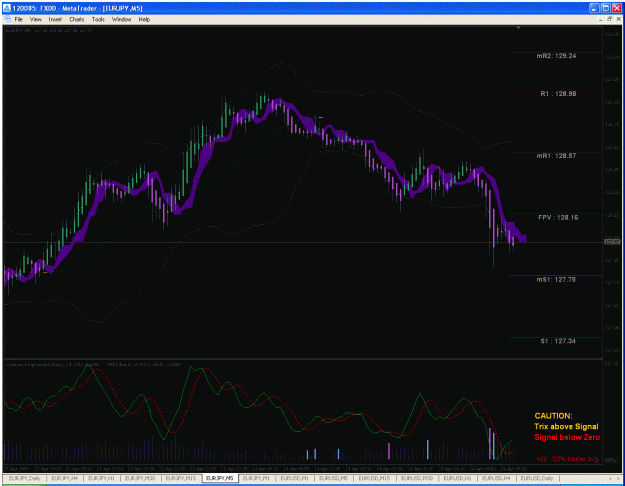This screenshot has width=625, height=486.
Task: Click the MetaTrader icon in the title bar
Action: coord(7,8)
